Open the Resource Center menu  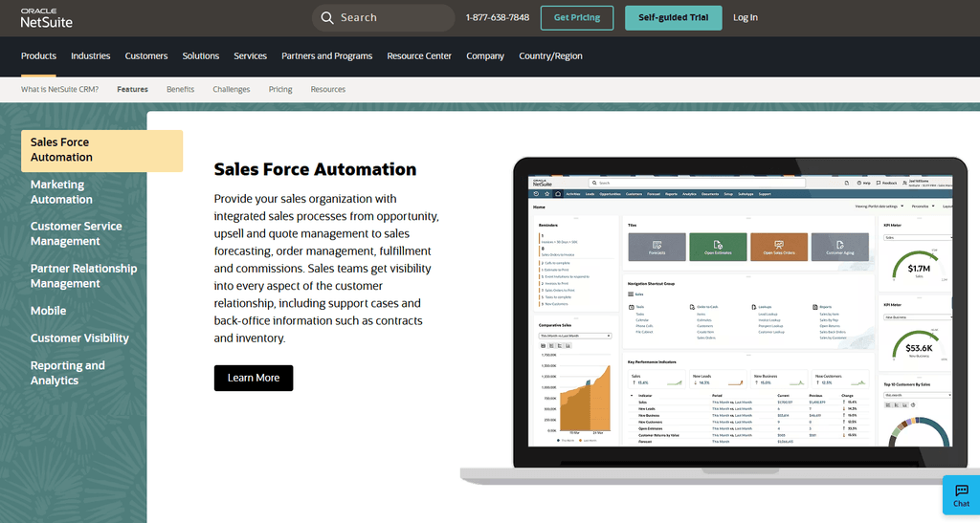click(419, 56)
